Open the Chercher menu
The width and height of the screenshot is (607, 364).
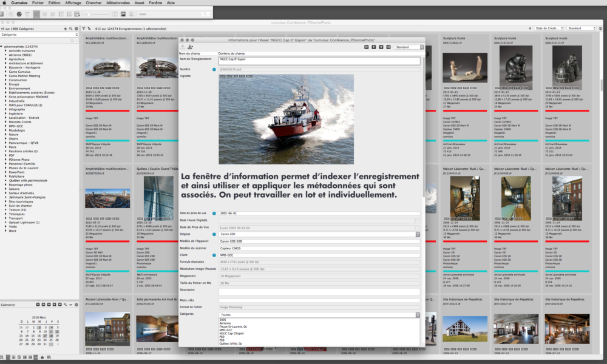[x=93, y=2]
